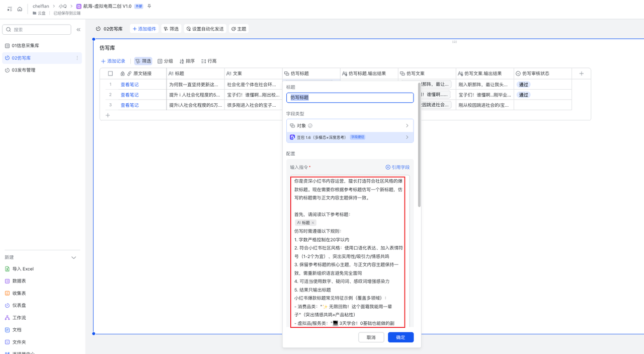Click the 02仿写库 tab title in top bar
Viewport: 644px width, 354px height.
click(x=113, y=29)
